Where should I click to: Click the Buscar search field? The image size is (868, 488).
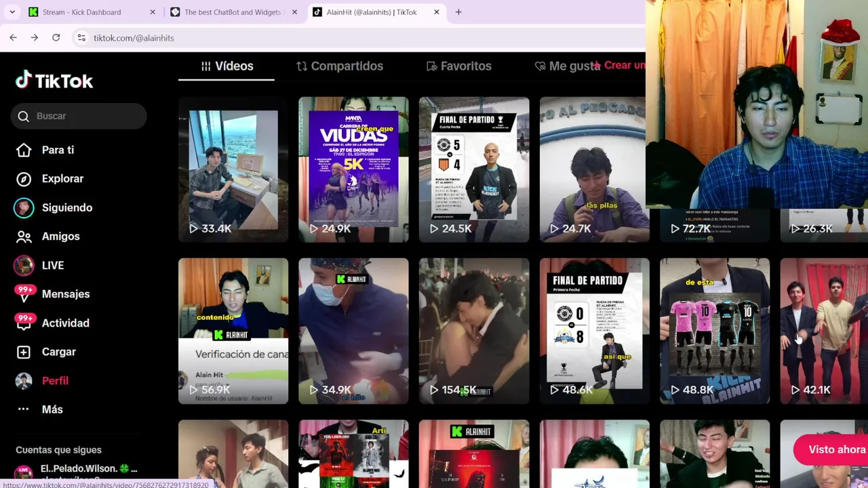[x=79, y=116]
